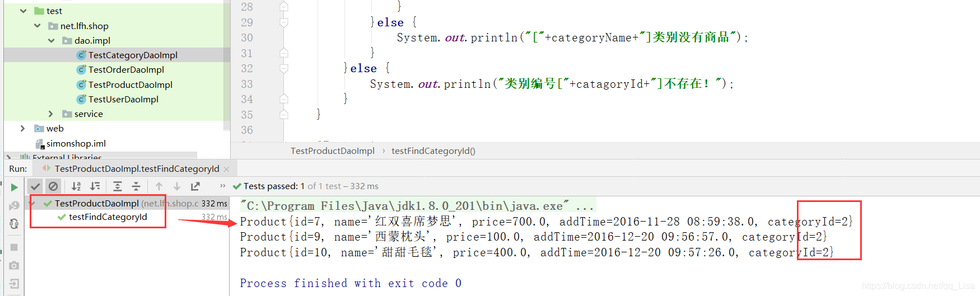Collapse the net.lfh.shop package

pos(37,26)
